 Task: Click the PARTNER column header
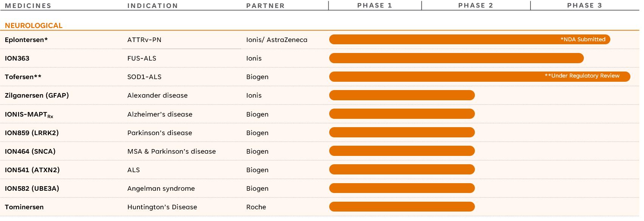pyautogui.click(x=265, y=6)
